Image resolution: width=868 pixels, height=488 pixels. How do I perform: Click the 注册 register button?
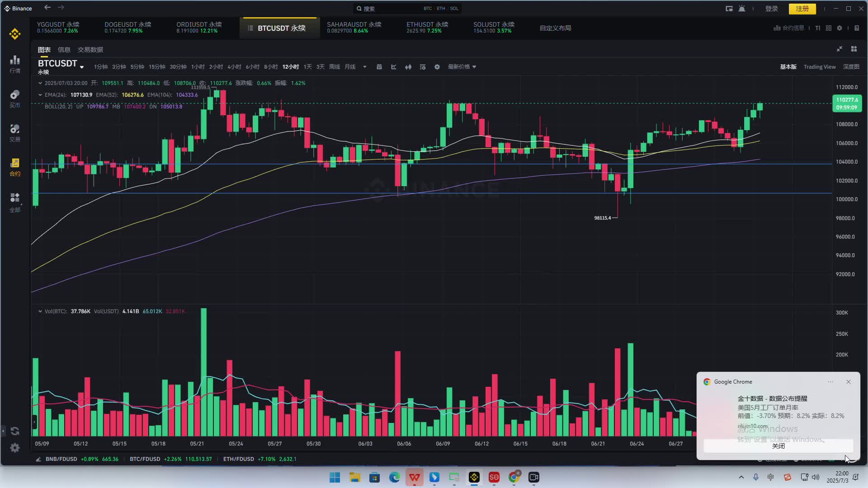[x=802, y=9]
